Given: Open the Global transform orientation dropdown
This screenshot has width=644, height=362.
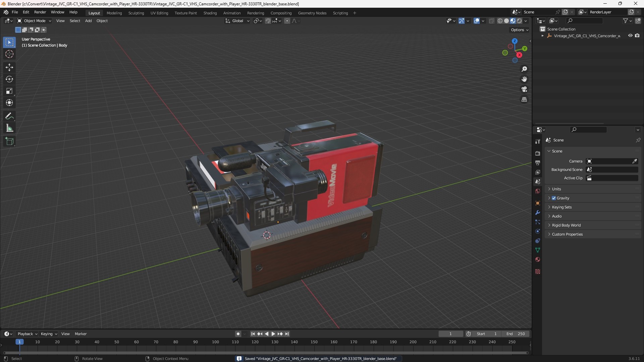Looking at the screenshot, I should (x=237, y=21).
